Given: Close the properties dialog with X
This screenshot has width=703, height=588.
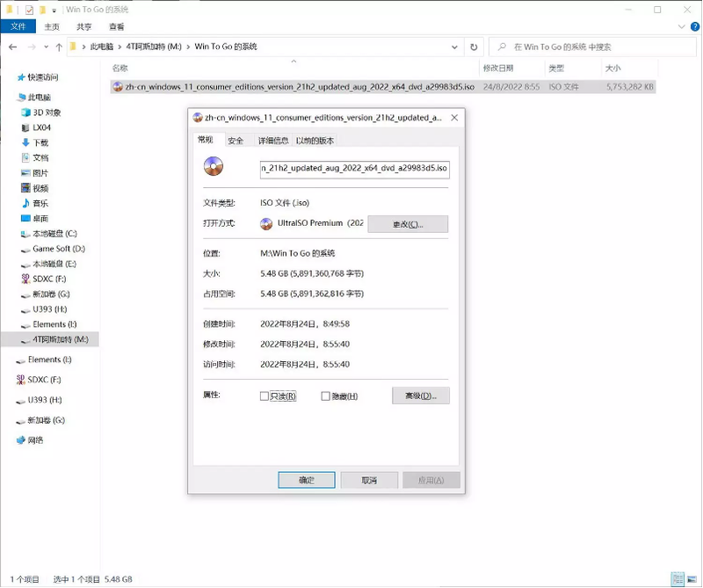Looking at the screenshot, I should [x=454, y=118].
